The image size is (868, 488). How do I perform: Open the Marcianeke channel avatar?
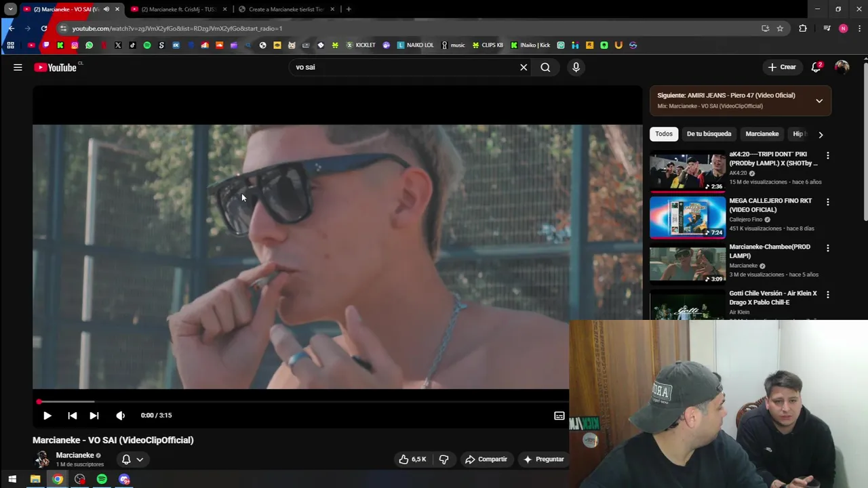pyautogui.click(x=42, y=459)
